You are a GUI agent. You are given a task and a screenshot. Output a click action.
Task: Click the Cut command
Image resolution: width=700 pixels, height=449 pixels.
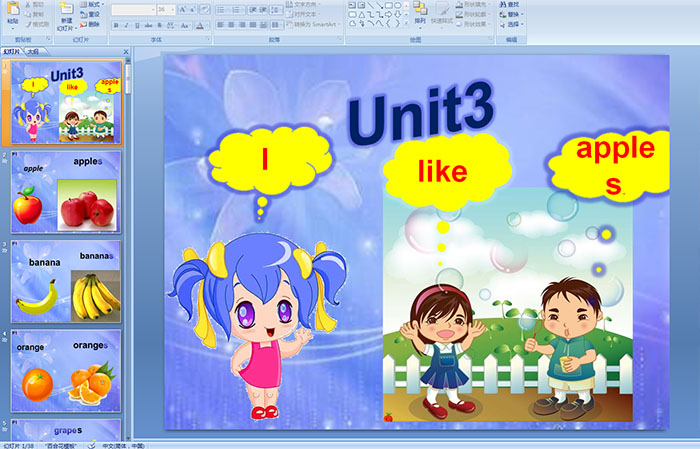(x=35, y=4)
